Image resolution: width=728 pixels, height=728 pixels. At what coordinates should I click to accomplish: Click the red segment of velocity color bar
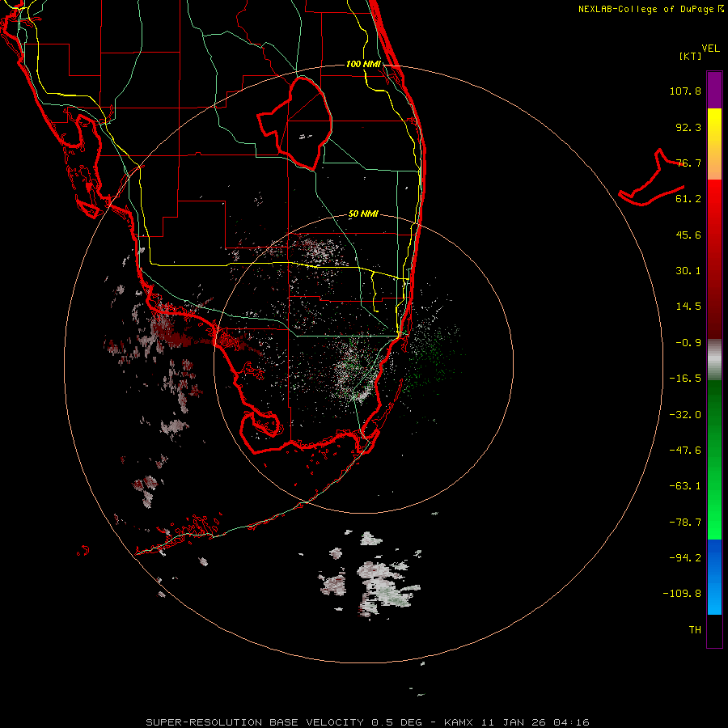pyautogui.click(x=714, y=259)
